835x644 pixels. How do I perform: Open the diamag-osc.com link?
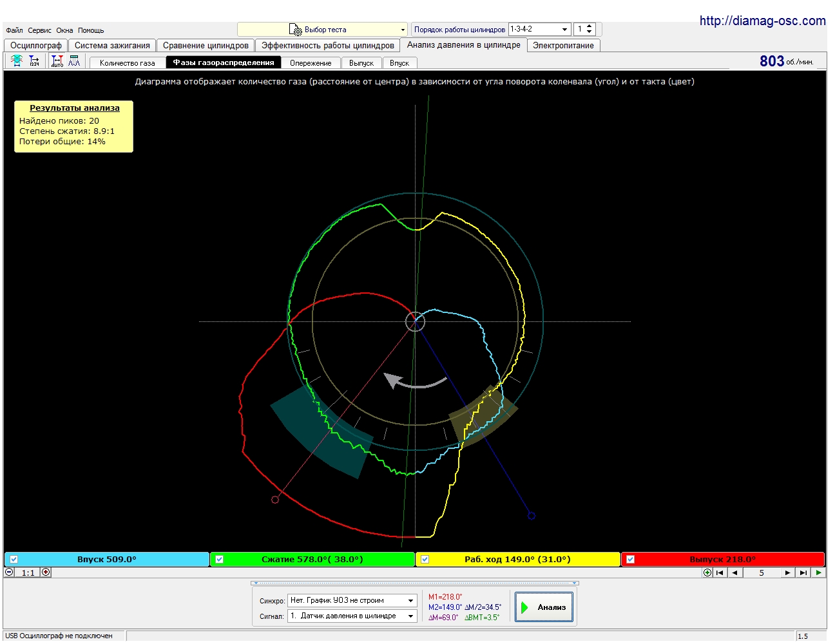pos(762,21)
